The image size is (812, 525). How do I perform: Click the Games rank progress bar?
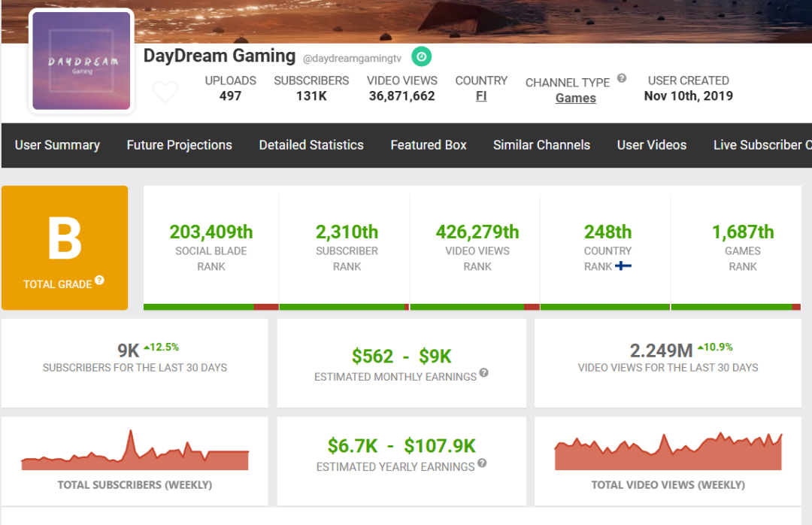click(736, 307)
